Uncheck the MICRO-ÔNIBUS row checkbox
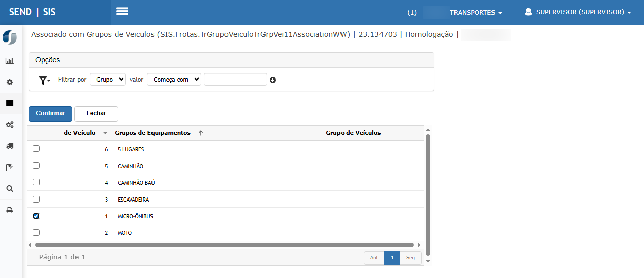 [x=36, y=216]
